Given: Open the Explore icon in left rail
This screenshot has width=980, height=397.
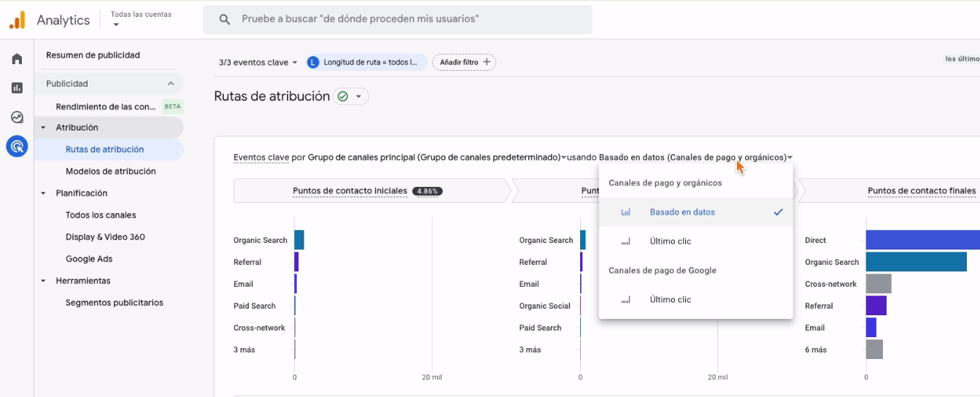Looking at the screenshot, I should [x=17, y=117].
